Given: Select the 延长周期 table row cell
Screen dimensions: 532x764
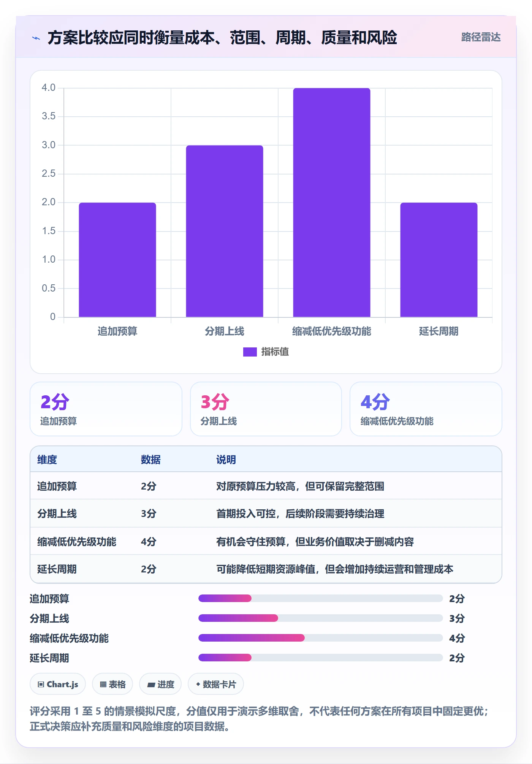Looking at the screenshot, I should [57, 569].
